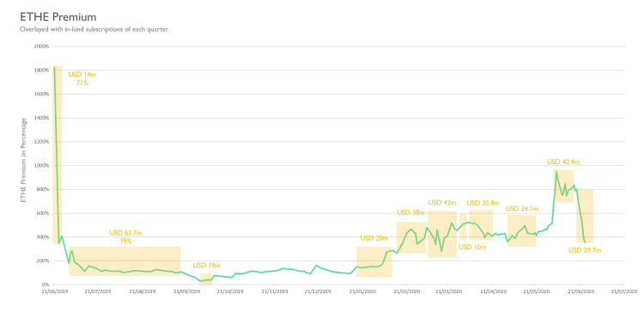Click the USD 40.4m annotation label
644x313 pixels.
[563, 162]
